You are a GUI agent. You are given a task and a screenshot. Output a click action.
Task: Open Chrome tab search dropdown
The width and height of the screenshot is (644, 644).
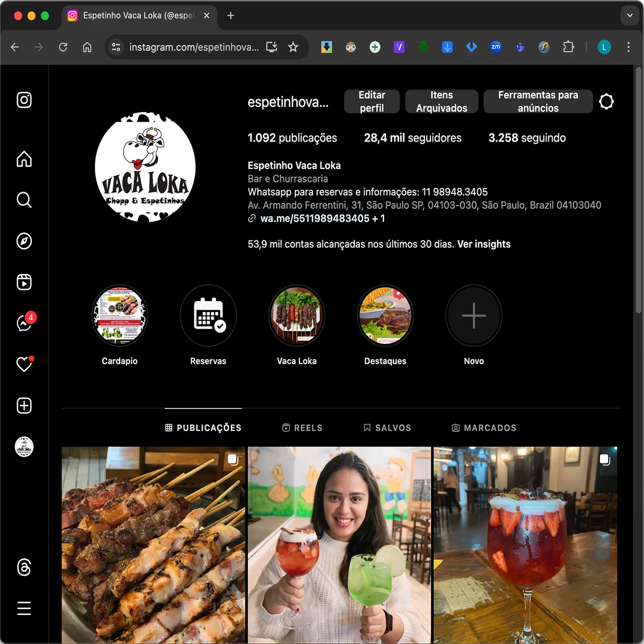click(630, 16)
